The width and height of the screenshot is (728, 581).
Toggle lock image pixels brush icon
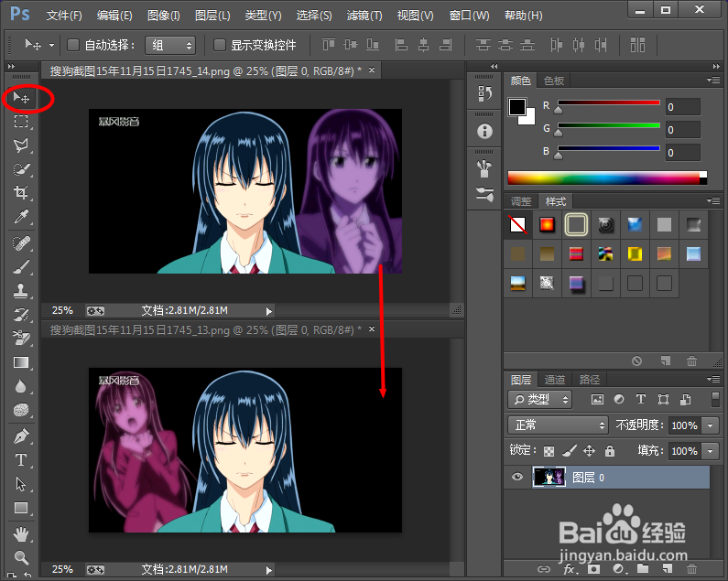click(570, 450)
